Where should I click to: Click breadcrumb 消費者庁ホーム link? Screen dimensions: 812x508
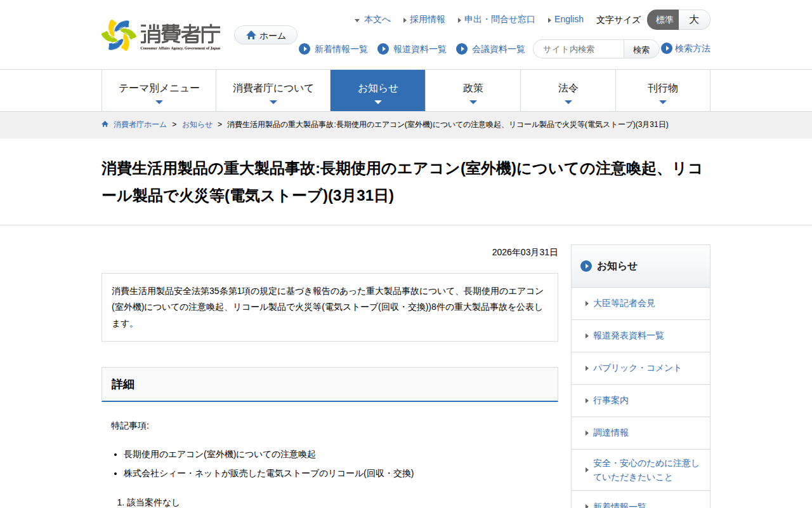pos(140,124)
